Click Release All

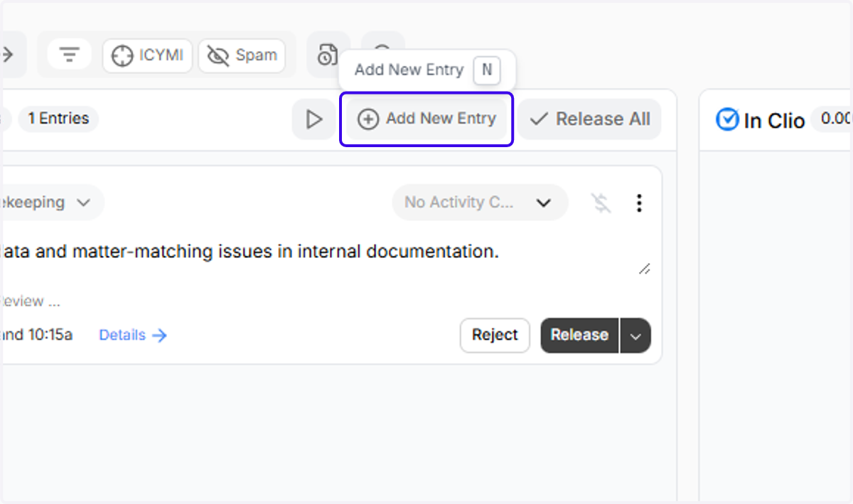point(589,119)
